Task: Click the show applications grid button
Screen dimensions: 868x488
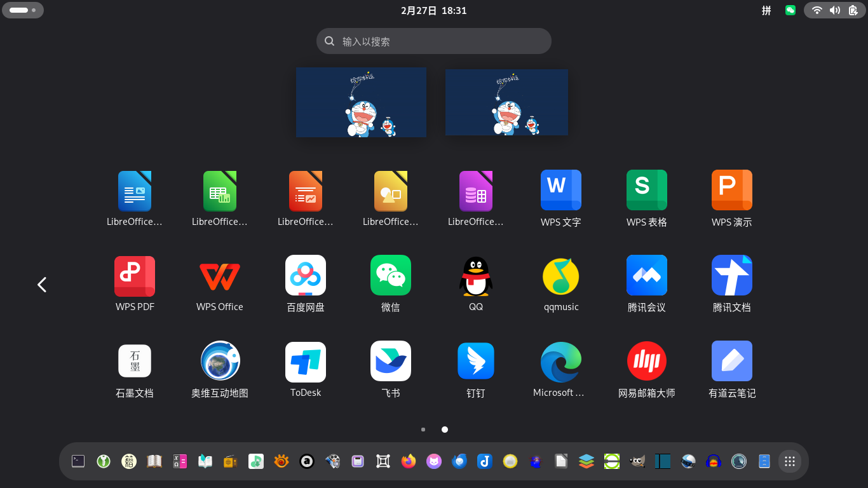Action: tap(790, 461)
